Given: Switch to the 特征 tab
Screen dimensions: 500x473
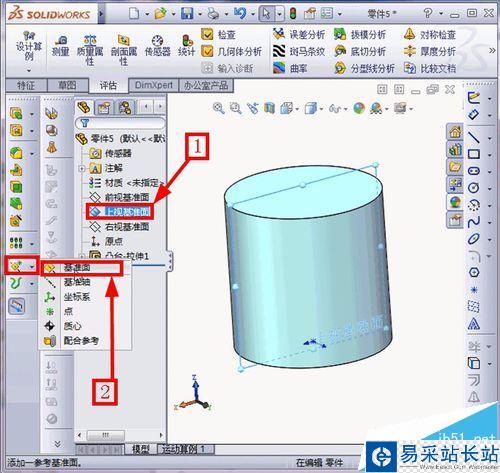Looking at the screenshot, I should 26,86.
